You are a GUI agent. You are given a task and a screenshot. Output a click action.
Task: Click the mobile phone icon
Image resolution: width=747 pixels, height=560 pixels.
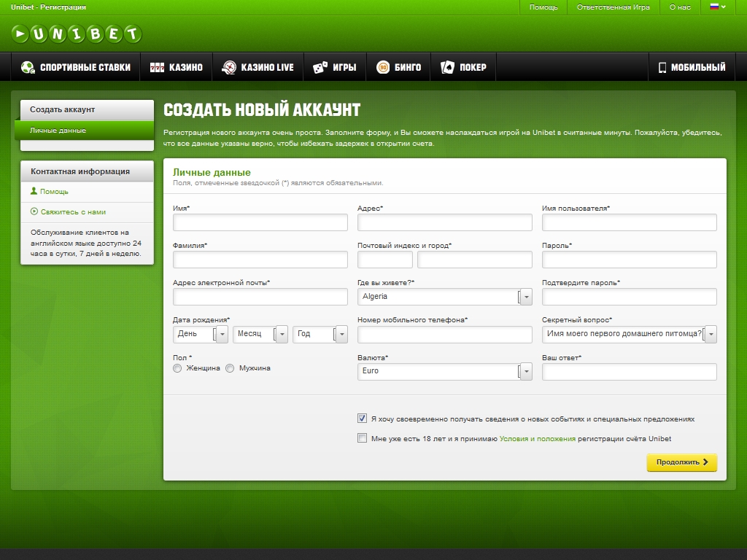coord(662,67)
